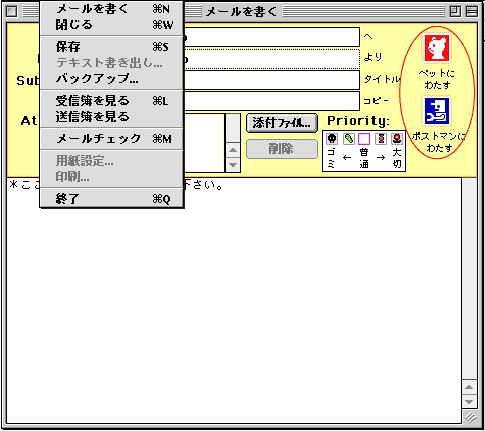Click the recipient address field next to へ
The image size is (485, 431).
272,37
